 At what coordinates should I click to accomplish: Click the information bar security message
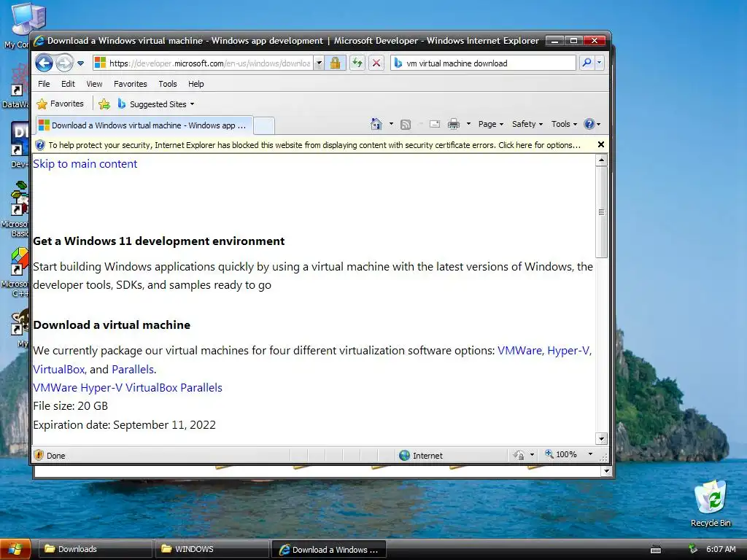click(x=314, y=145)
